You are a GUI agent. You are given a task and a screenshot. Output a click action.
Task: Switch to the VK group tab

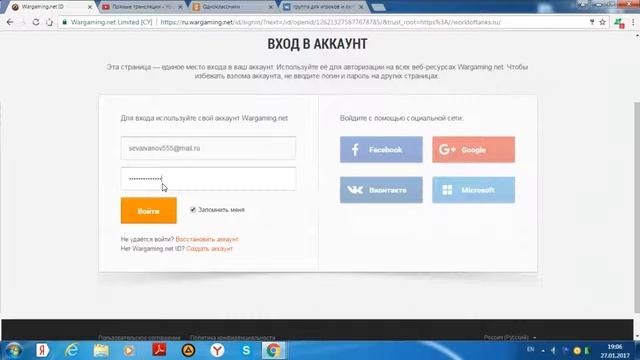point(322,7)
